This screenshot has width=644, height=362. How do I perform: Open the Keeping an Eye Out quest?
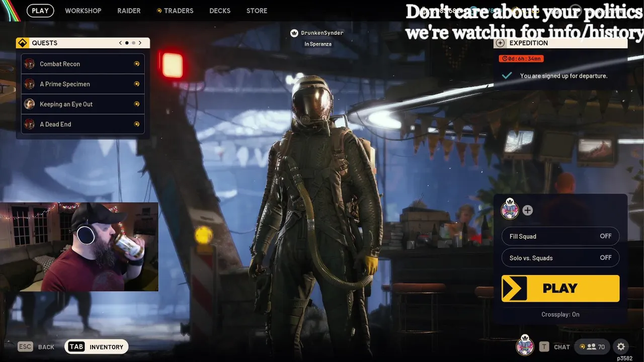(x=83, y=104)
